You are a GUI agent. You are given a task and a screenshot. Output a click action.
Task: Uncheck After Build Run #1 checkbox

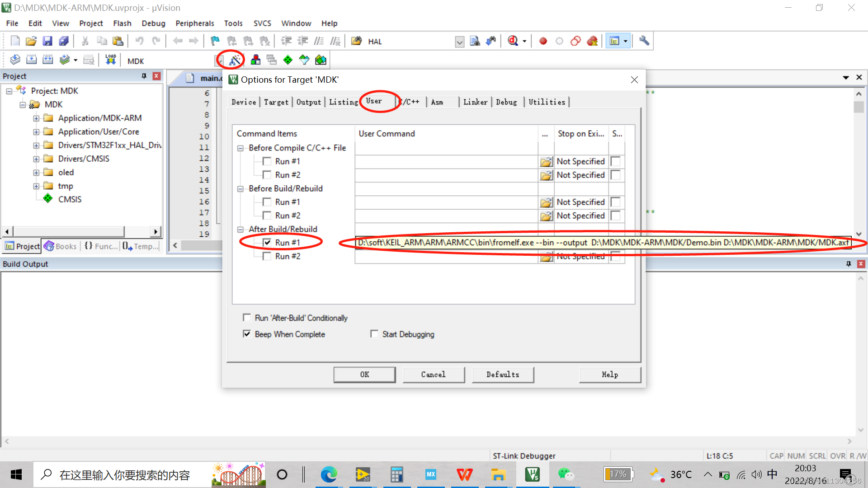[x=267, y=243]
